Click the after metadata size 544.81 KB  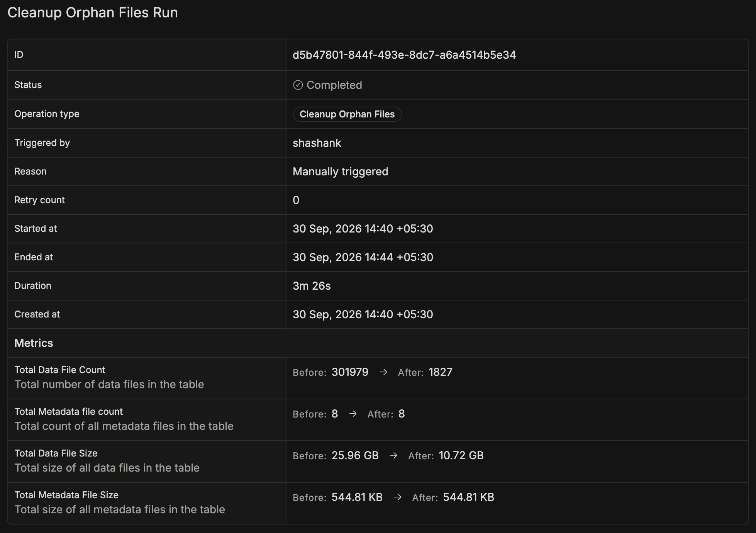pos(469,497)
